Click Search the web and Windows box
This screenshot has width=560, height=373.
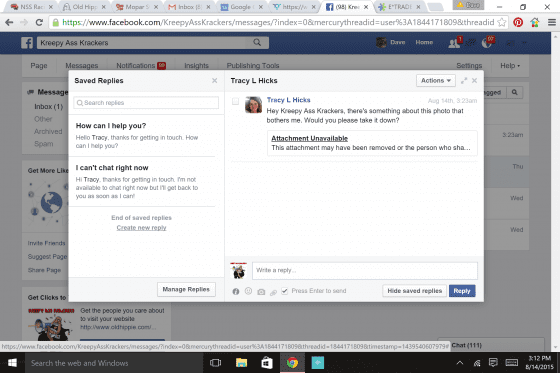tap(114, 363)
